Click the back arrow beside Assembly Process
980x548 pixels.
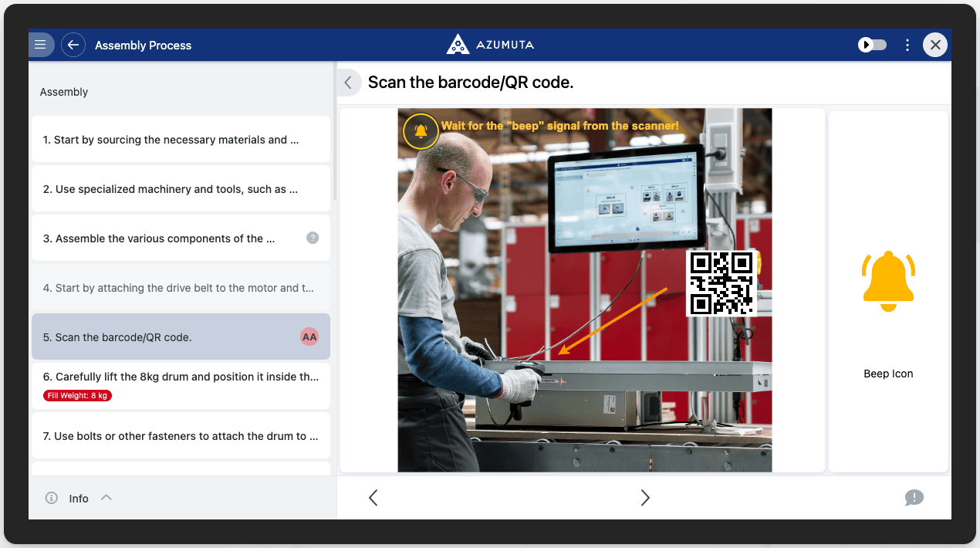73,45
